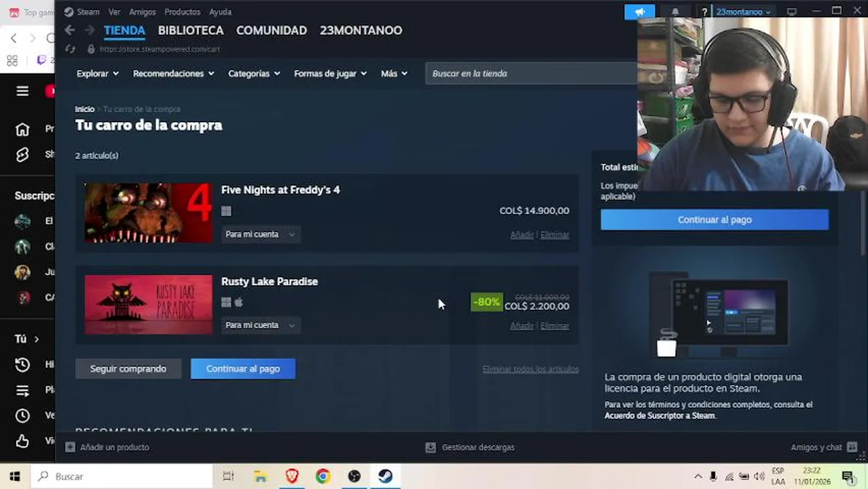Click the Windows Buscar search box

click(x=122, y=476)
